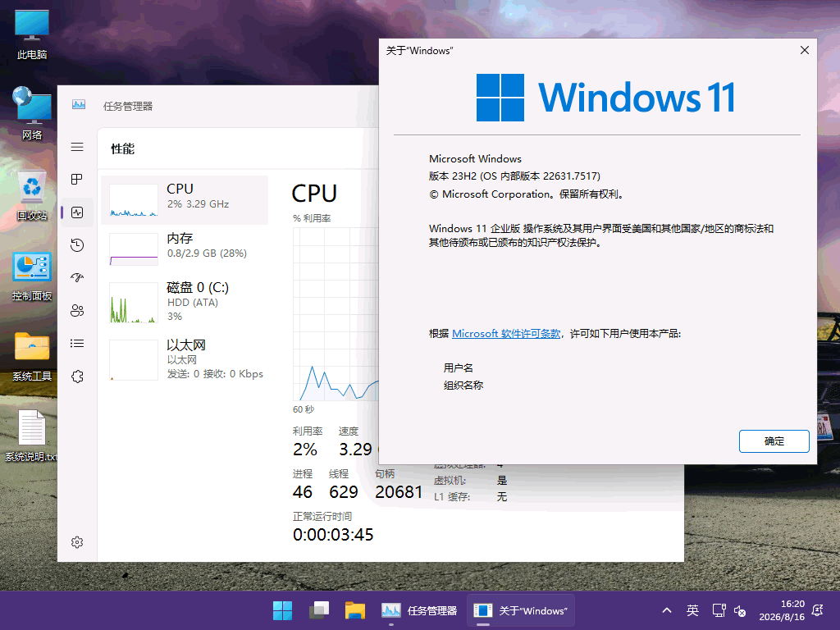840x630 pixels.
Task: Open Processes page in Task Manager sidebar
Action: pyautogui.click(x=77, y=179)
